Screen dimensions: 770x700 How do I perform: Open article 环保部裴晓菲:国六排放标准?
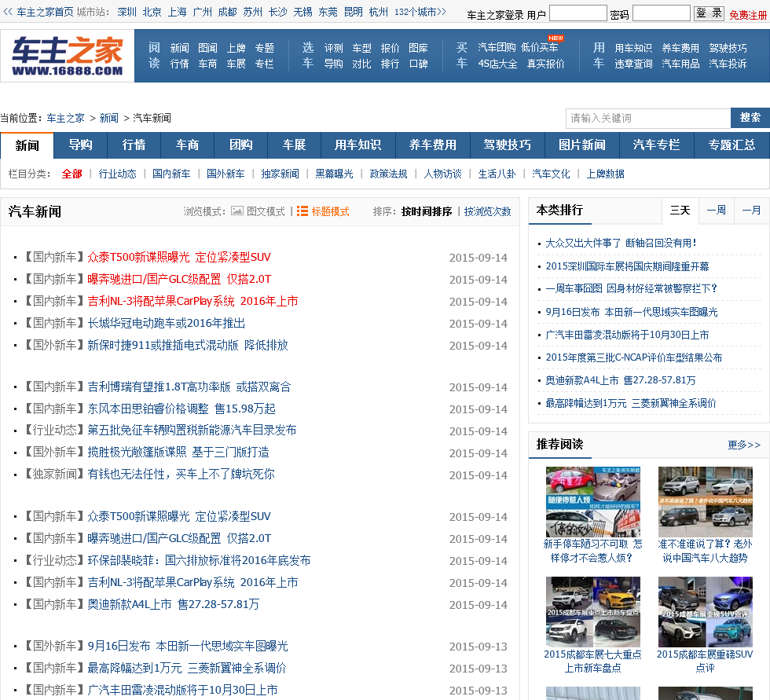click(x=199, y=560)
